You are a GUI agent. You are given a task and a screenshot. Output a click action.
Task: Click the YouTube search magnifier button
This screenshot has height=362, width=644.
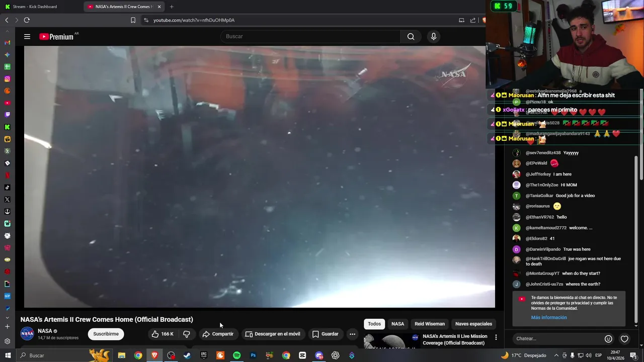[411, 37]
